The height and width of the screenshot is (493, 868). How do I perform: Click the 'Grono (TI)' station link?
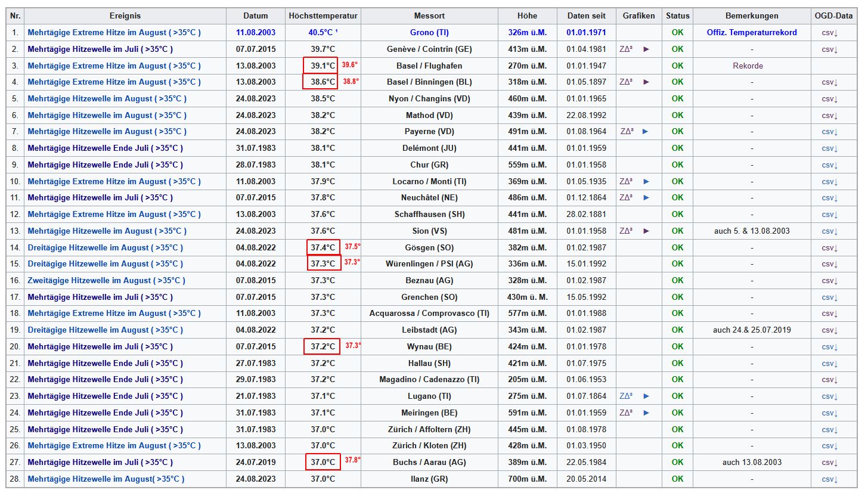[x=430, y=32]
